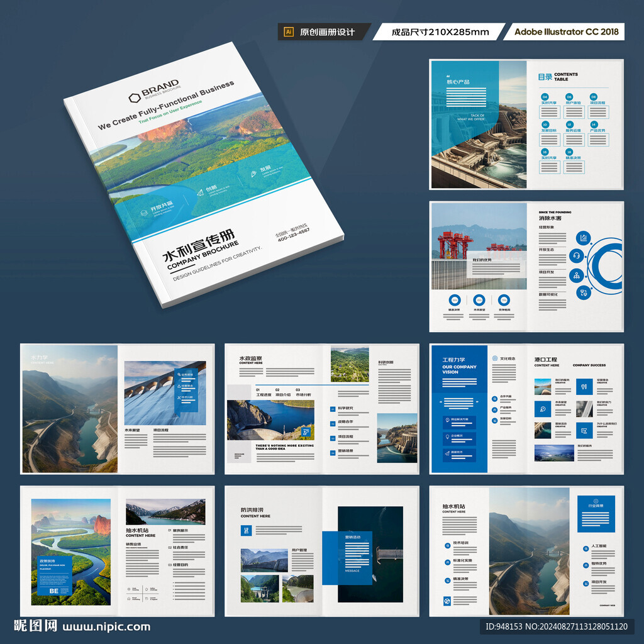Click the green forest aerial photo beside 科研创新
This screenshot has height=644, width=644.
[x=350, y=364]
